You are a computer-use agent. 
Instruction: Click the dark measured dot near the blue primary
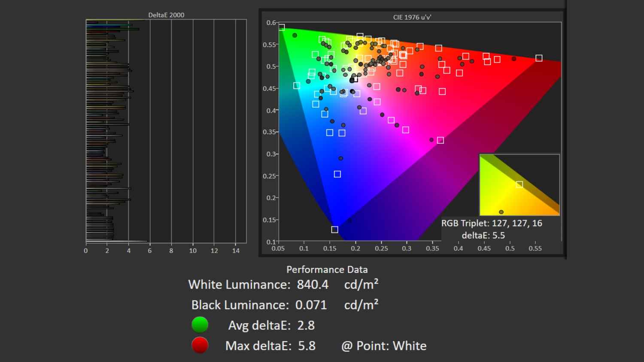(349, 220)
